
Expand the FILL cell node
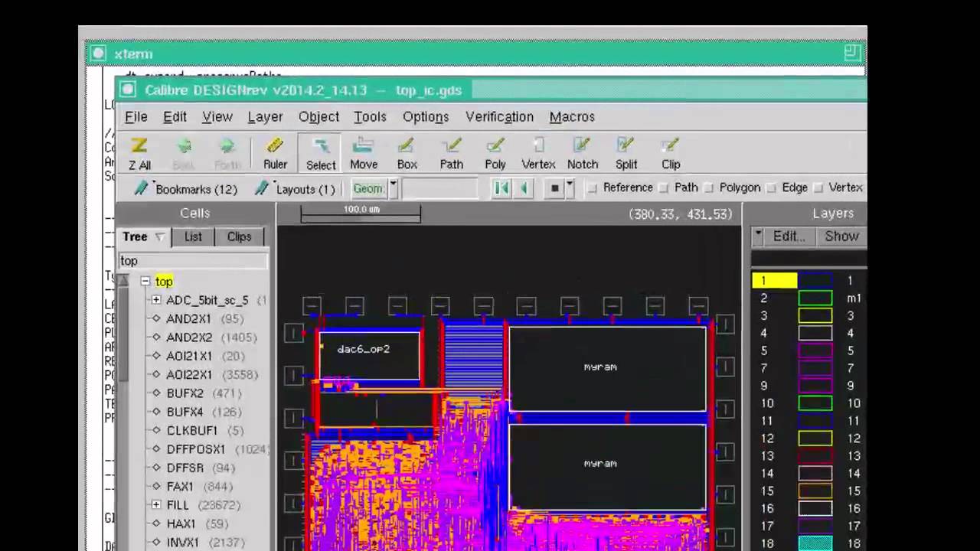(x=156, y=505)
